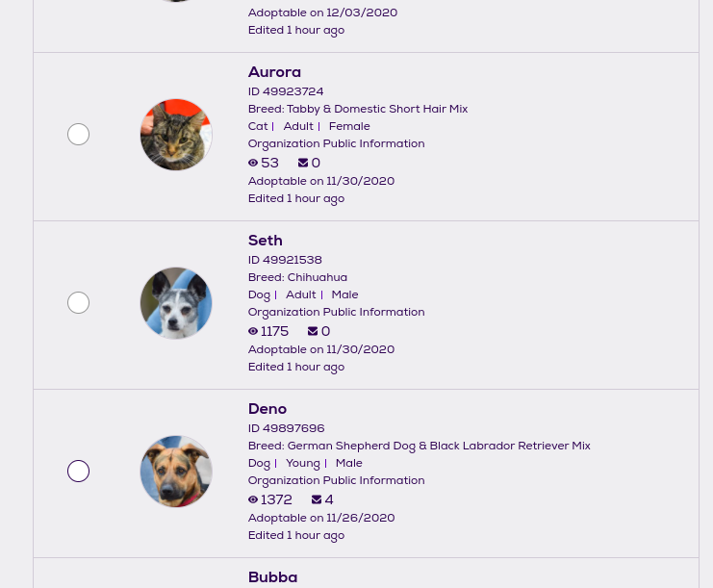Select the radio button for Aurora

pyautogui.click(x=79, y=135)
